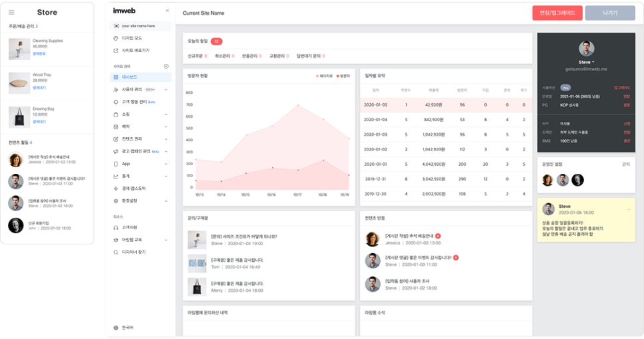Click the 디자인 모드 palette icon
644x339 pixels.
click(x=116, y=38)
